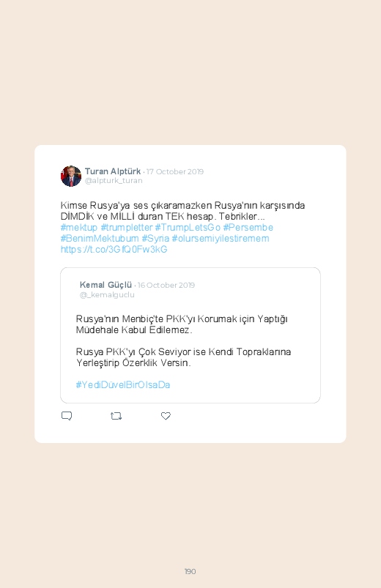
Task: Open the #Syria hashtag
Action: pyautogui.click(x=155, y=239)
